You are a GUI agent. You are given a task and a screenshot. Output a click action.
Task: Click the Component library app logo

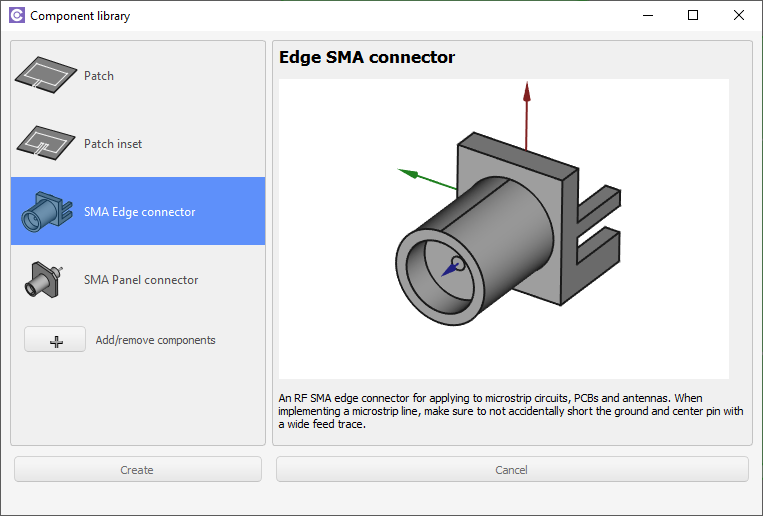click(17, 16)
